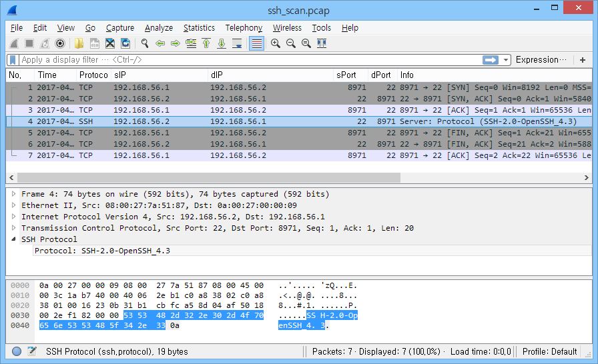Zoom out the main window text
The image size is (598, 364).
click(x=291, y=43)
